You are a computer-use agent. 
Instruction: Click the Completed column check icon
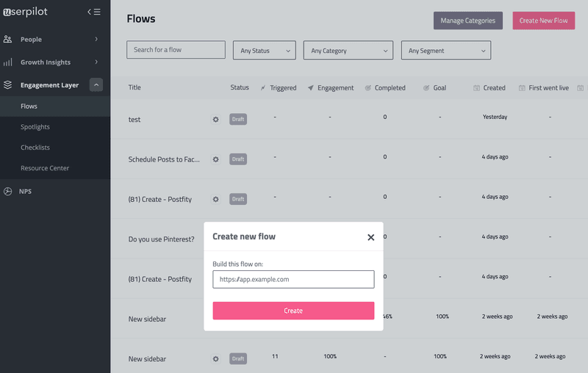click(368, 87)
